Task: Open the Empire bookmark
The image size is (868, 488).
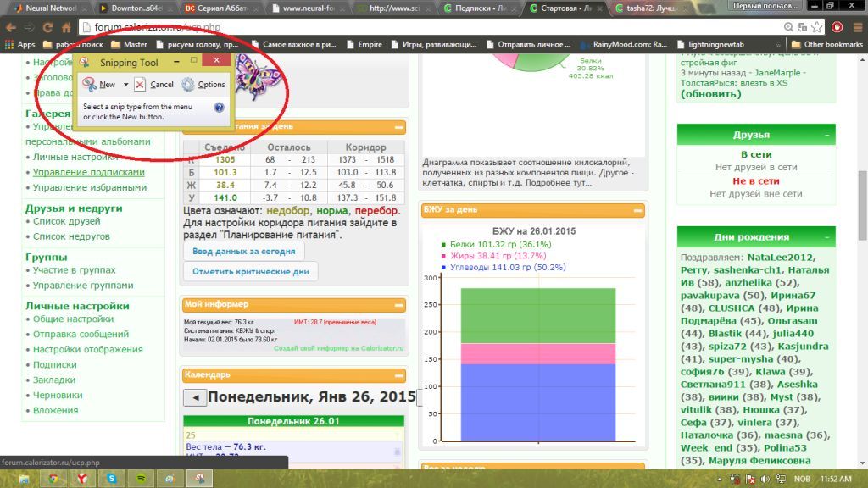Action: [x=364, y=44]
